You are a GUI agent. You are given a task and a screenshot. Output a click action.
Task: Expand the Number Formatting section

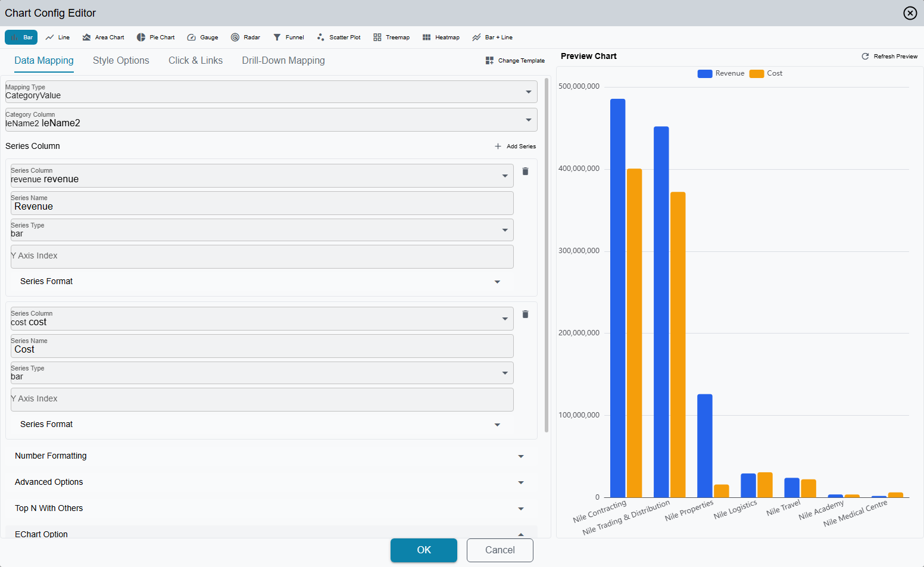[271, 456]
